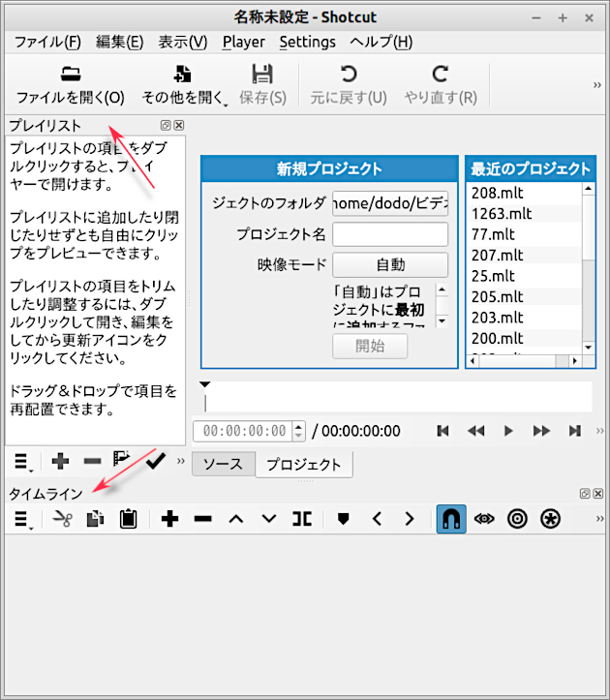Click the timeline Append plus icon

pos(170,519)
